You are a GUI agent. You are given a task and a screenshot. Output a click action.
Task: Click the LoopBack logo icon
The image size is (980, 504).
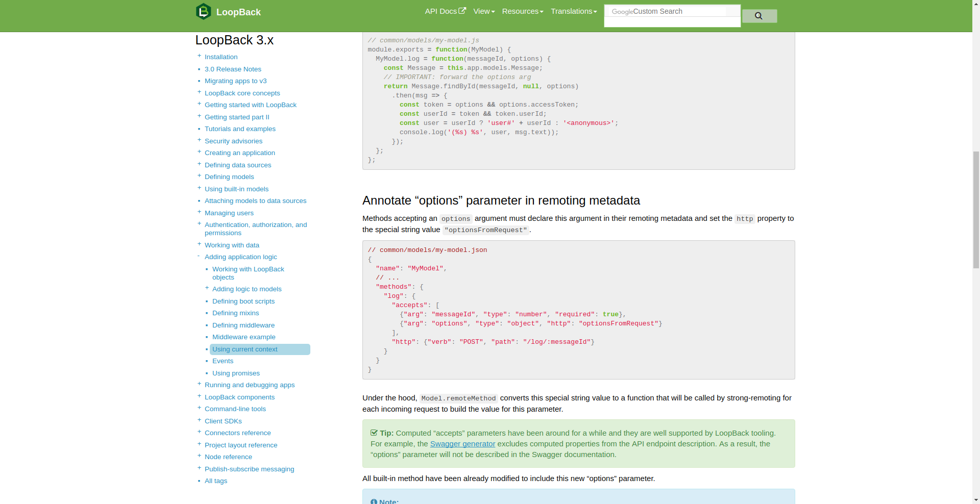point(203,11)
